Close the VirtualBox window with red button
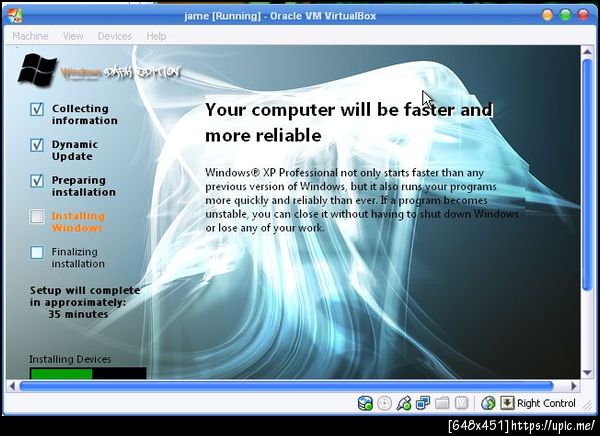Screen dimensions: 600x436 (x=584, y=15)
